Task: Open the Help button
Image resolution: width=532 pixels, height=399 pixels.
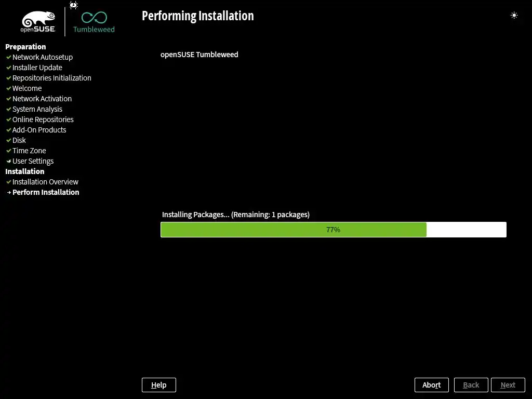Action: (x=159, y=385)
